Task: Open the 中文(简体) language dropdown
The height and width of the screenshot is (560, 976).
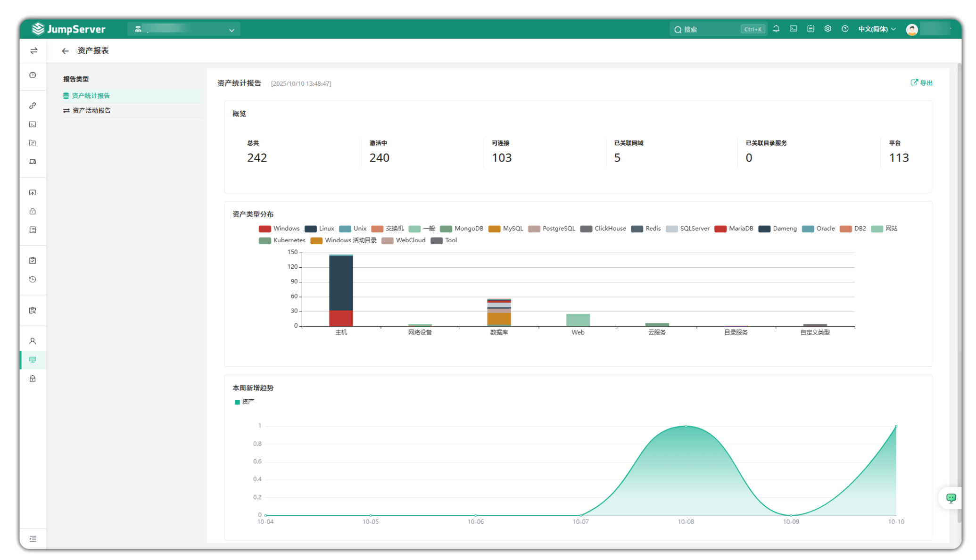Action: click(x=877, y=29)
